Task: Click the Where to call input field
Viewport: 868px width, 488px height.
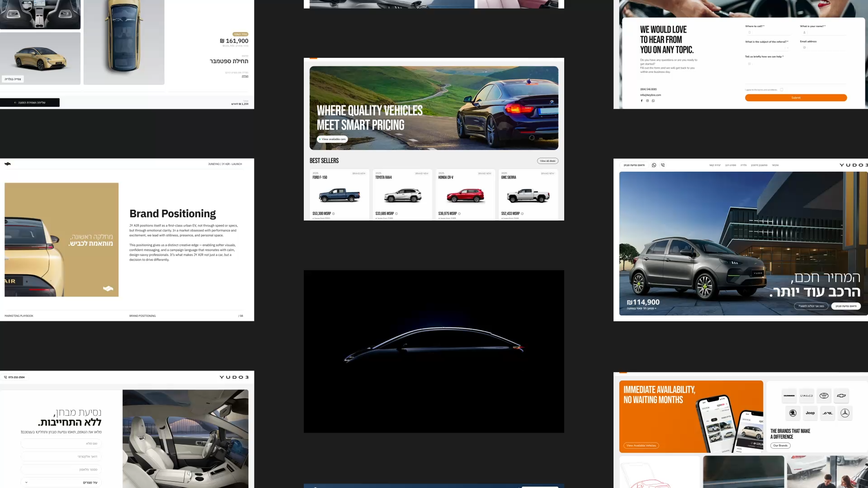Action: click(768, 33)
